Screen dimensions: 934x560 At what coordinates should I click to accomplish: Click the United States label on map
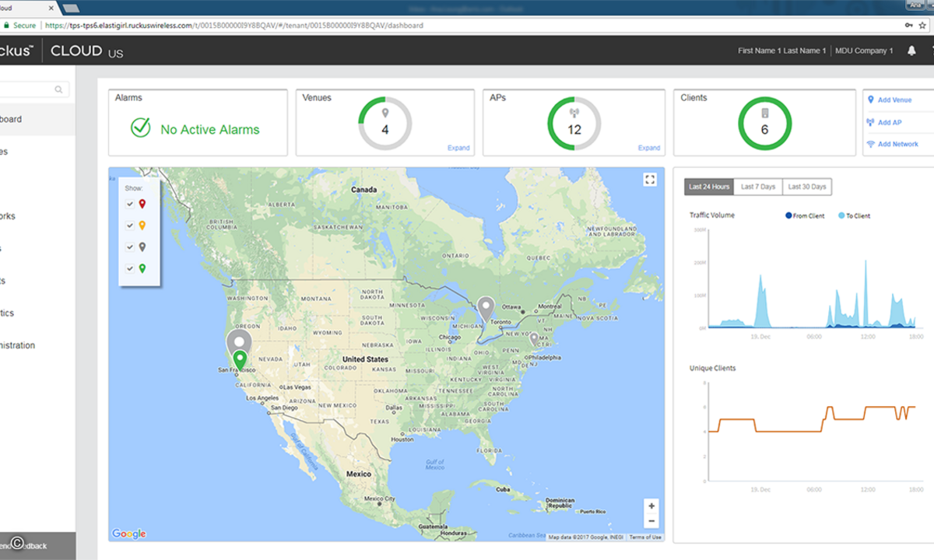click(x=365, y=359)
